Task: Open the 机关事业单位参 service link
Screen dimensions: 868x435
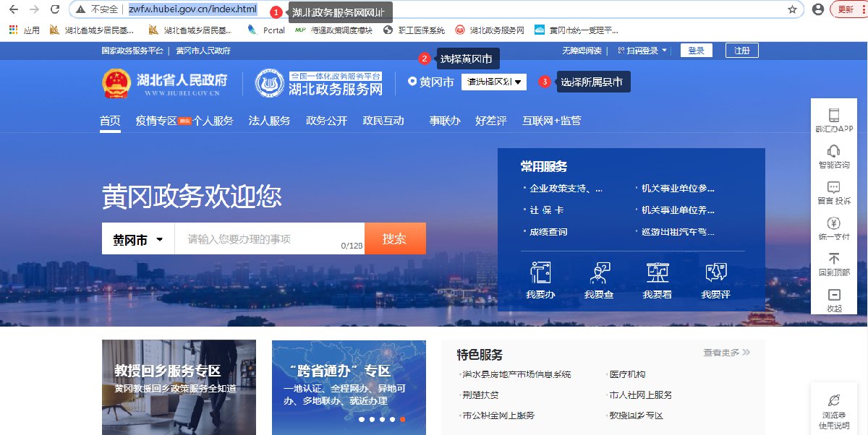Action: point(678,189)
